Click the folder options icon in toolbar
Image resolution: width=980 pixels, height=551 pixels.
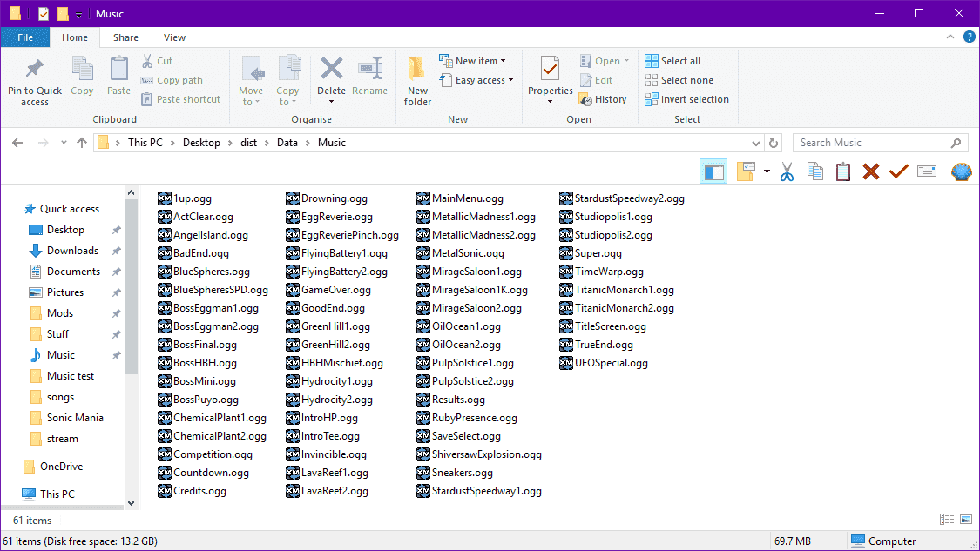[746, 171]
